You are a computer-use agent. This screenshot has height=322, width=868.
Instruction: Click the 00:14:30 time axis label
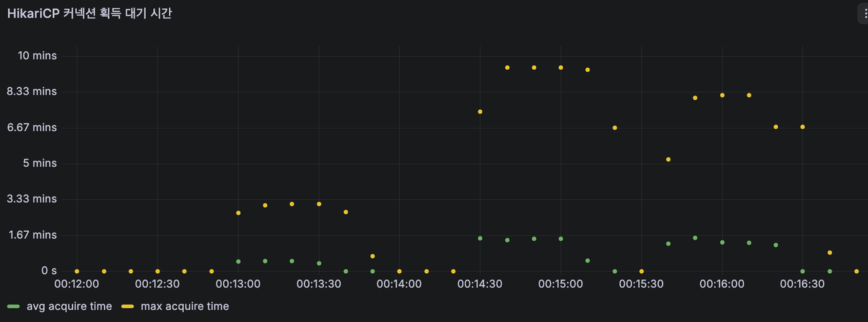480,284
